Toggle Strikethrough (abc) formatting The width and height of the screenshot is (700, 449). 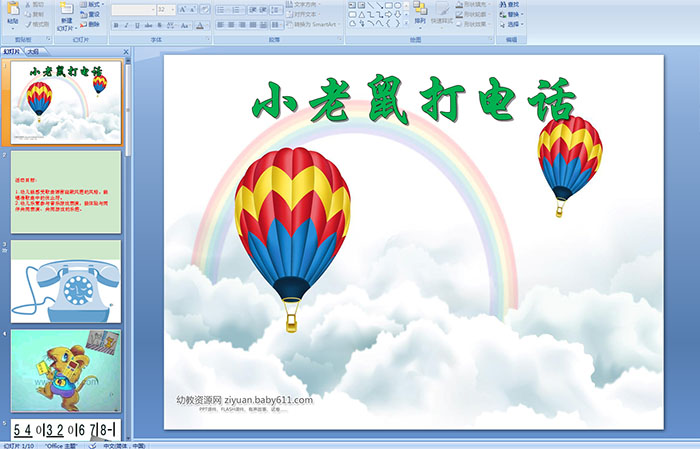148,25
